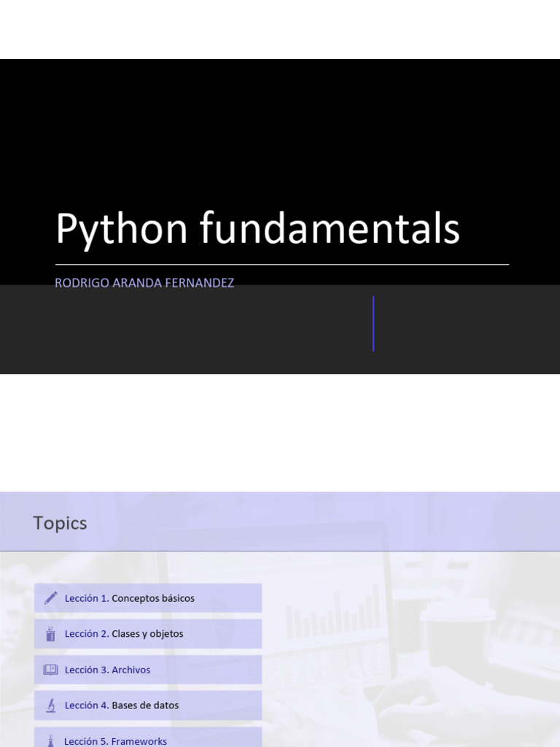Click the flask icon beside Lección 5

tap(50, 741)
